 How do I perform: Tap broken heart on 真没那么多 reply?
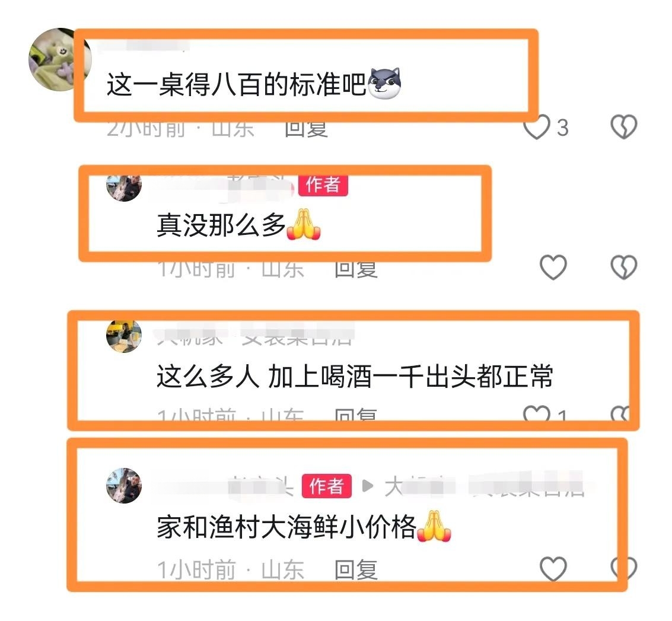[x=623, y=267]
